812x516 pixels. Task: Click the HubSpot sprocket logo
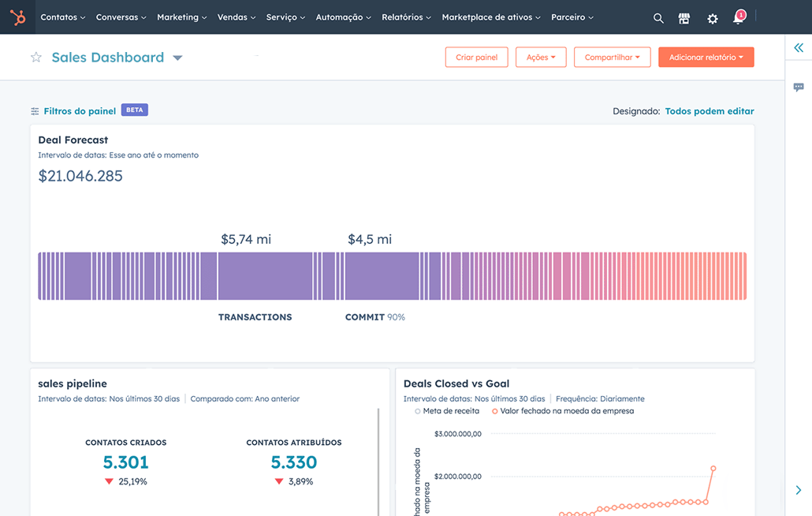17,17
